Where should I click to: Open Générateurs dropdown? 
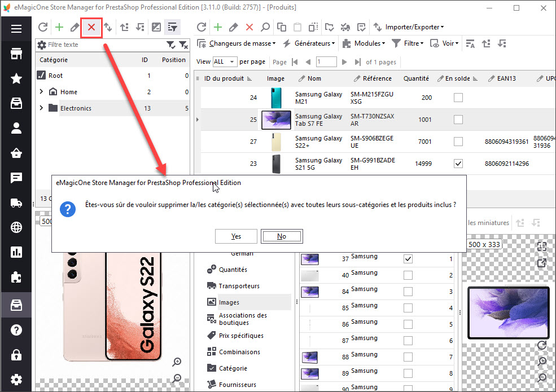309,43
